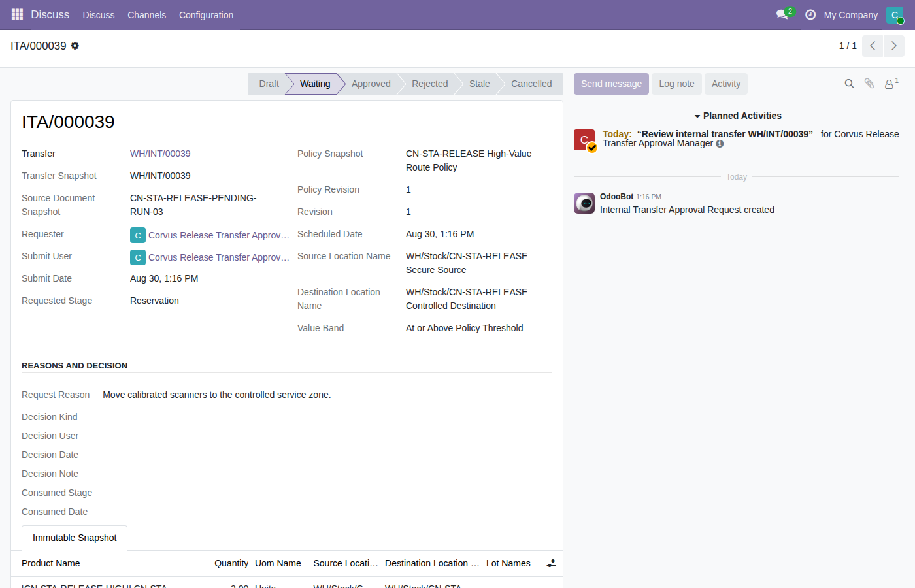Switch to the Immutable Snapshot tab
Viewport: 915px width, 588px height.
75,538
